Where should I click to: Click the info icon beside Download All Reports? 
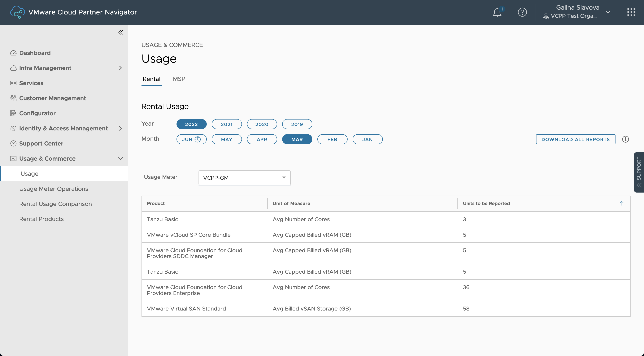click(x=625, y=139)
